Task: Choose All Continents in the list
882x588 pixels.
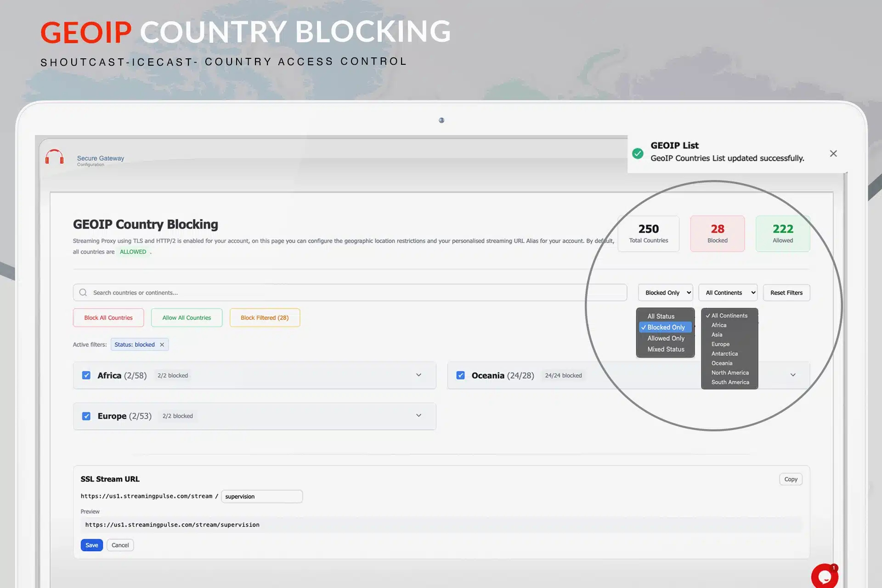Action: (729, 316)
